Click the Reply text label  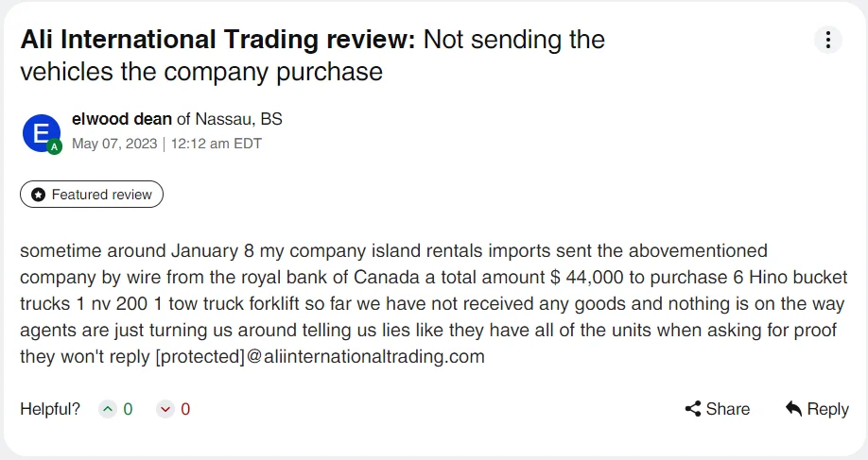827,410
